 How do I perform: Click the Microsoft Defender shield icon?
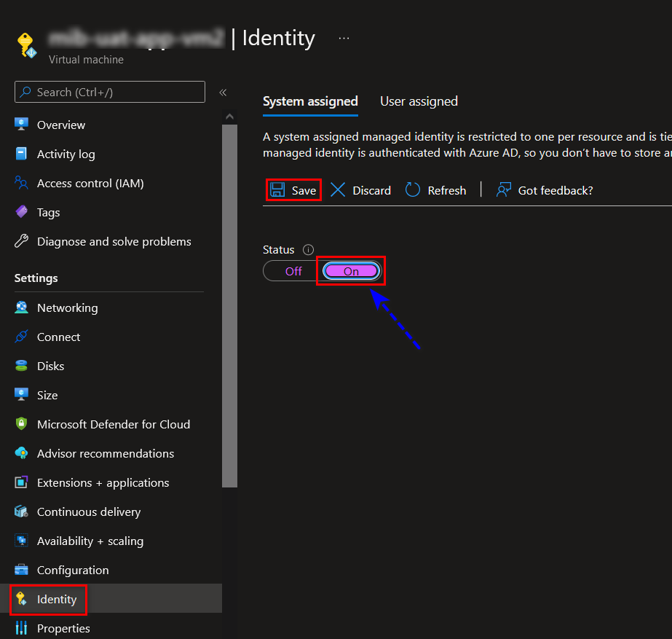[x=22, y=424]
